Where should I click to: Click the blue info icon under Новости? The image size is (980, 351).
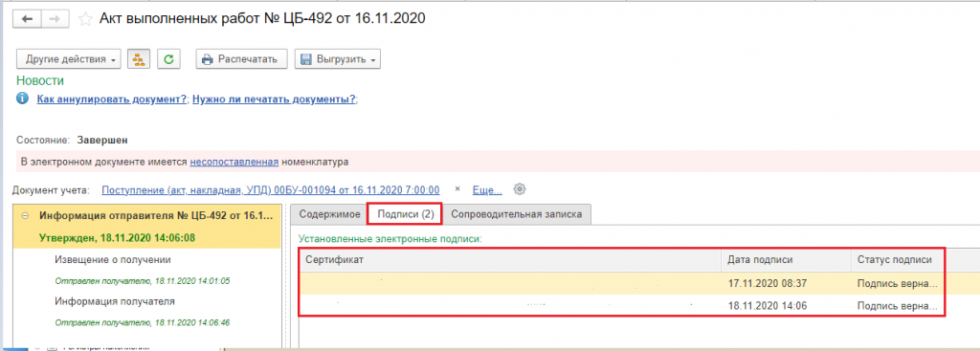(x=23, y=99)
